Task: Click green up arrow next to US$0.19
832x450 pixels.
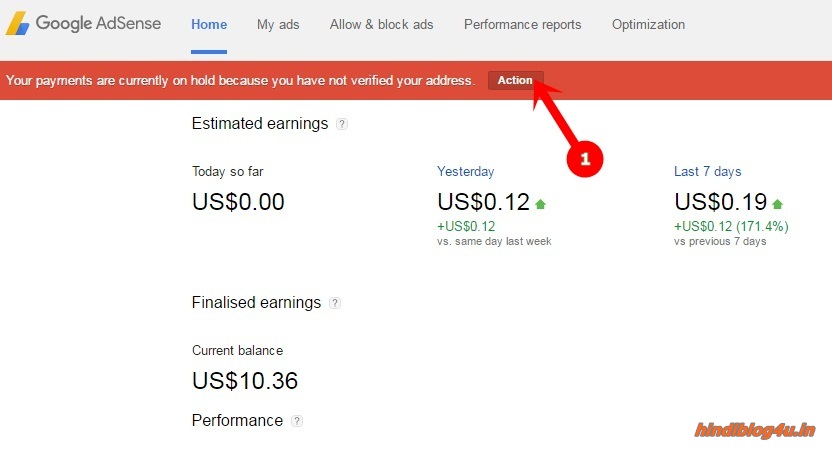Action: click(x=777, y=204)
